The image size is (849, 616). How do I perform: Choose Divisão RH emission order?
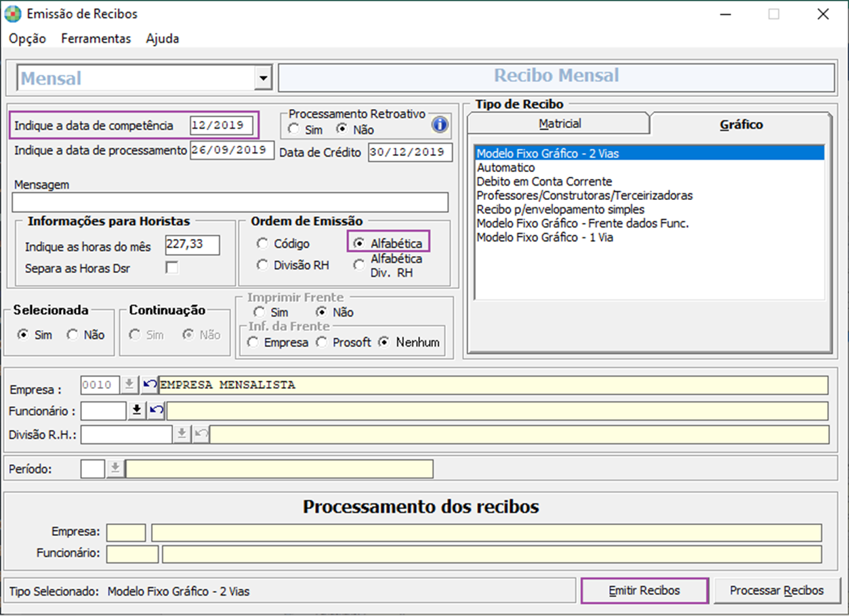click(293, 266)
